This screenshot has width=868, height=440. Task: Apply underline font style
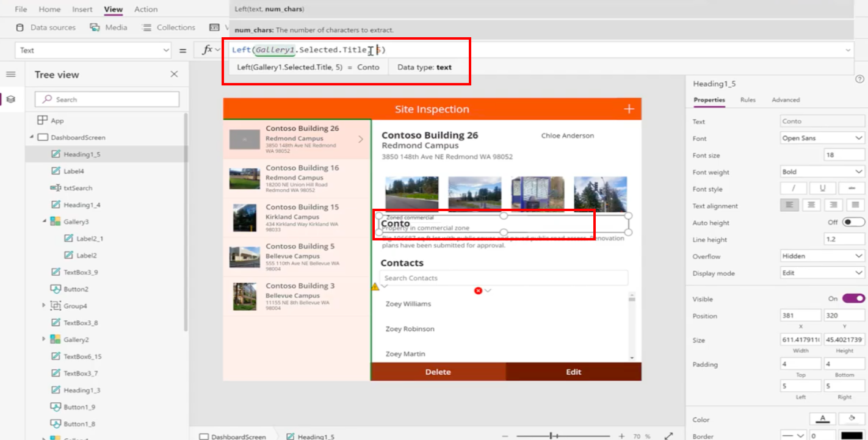(x=822, y=189)
